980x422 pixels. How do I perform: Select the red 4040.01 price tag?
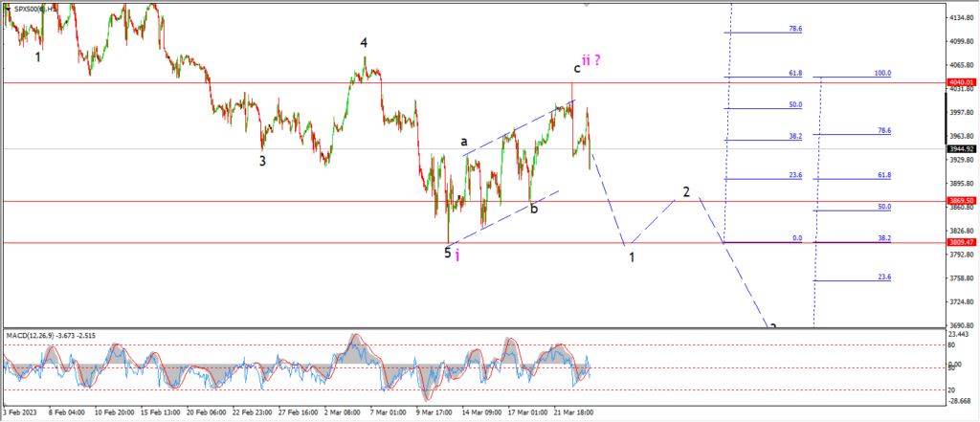(x=961, y=82)
